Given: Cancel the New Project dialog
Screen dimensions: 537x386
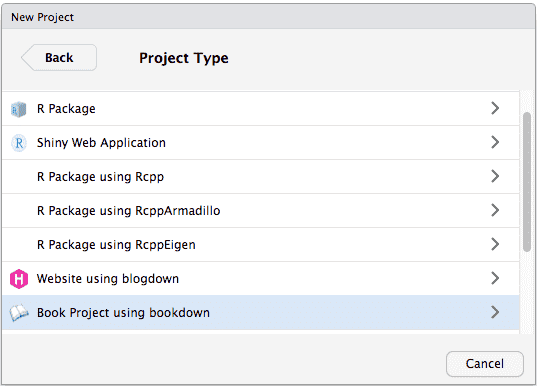Looking at the screenshot, I should point(485,364).
